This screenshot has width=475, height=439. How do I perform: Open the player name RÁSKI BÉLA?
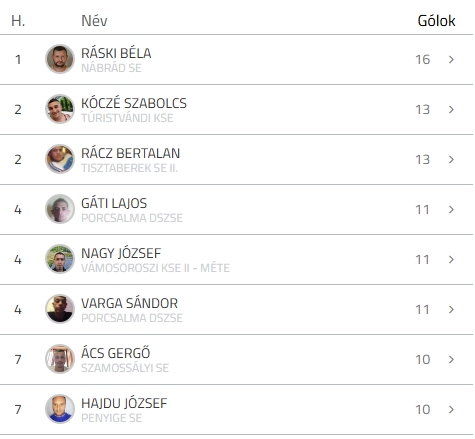tap(116, 53)
